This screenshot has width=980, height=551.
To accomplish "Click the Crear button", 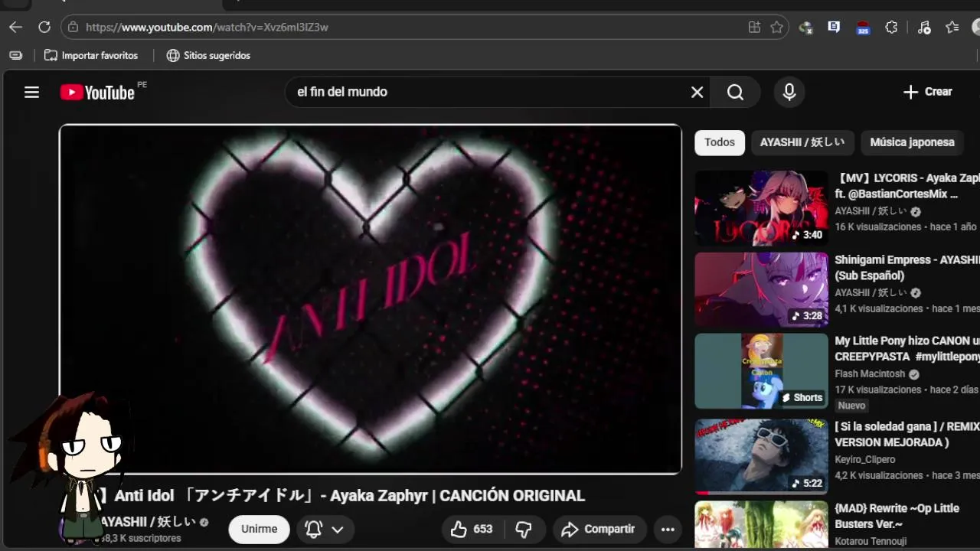I will coord(927,92).
